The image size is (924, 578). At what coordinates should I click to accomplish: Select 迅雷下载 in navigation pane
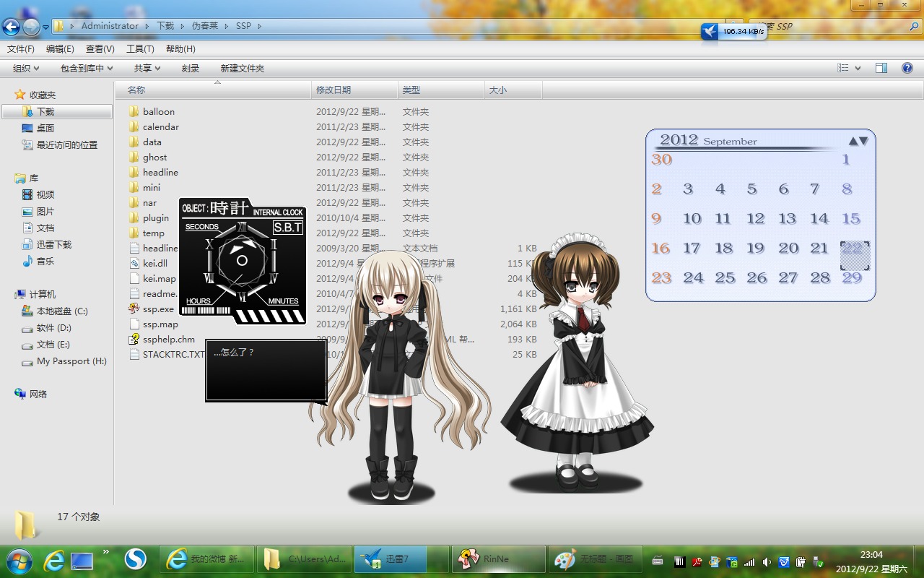[54, 245]
